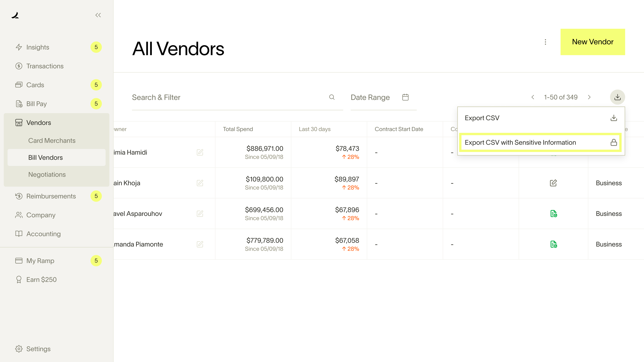Open Card Merchants under Vendors
This screenshot has width=644, height=362.
click(52, 140)
